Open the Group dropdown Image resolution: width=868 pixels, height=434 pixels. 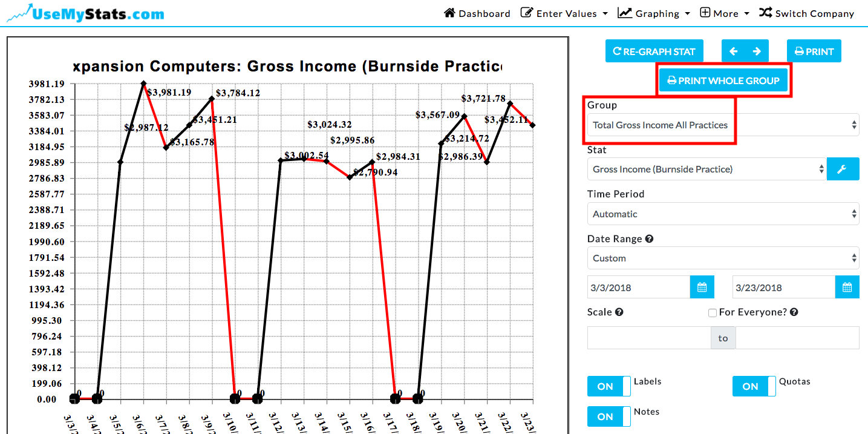(x=723, y=125)
